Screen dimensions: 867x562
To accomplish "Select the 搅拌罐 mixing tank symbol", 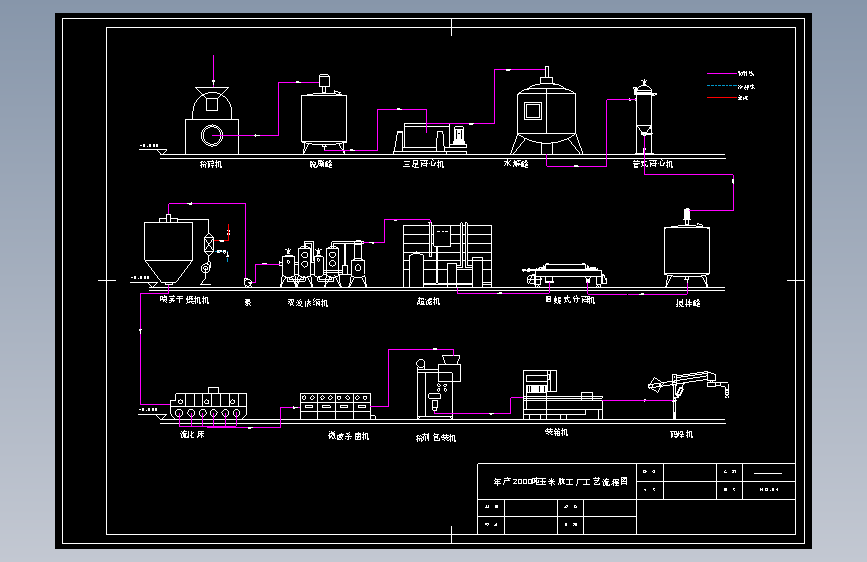I will pos(687,248).
